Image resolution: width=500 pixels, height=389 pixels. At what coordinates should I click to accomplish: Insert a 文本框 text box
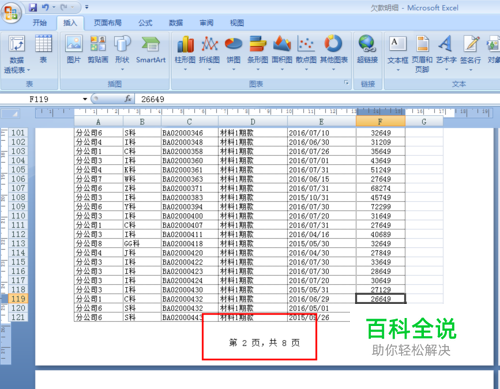pos(398,53)
